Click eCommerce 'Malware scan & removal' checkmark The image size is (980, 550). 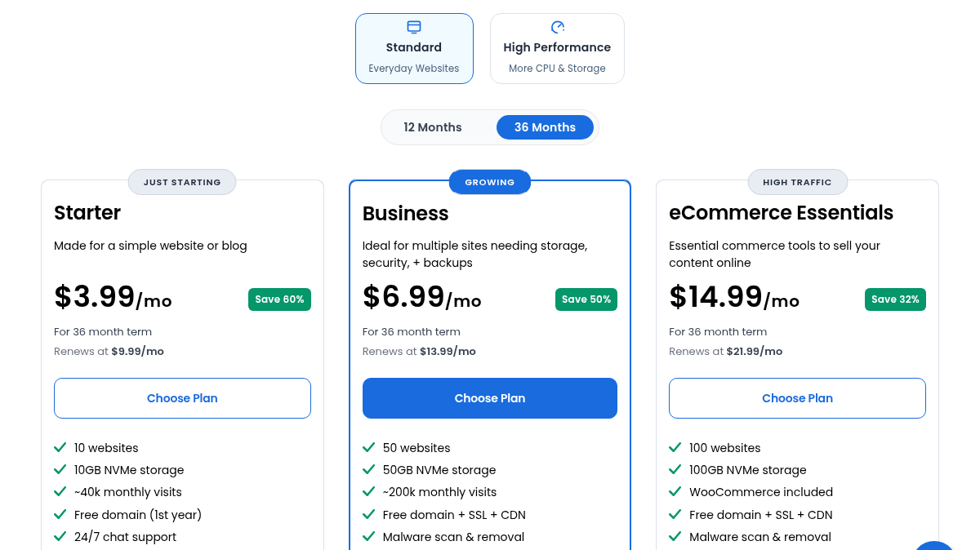coord(675,536)
